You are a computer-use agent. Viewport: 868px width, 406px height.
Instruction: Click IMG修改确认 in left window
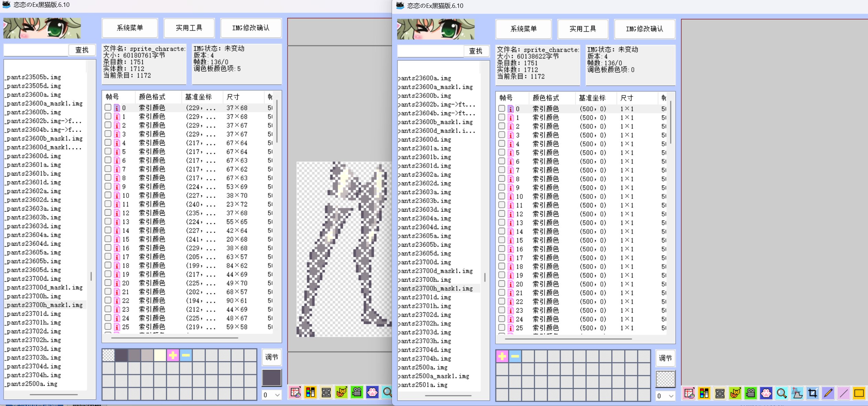[251, 28]
